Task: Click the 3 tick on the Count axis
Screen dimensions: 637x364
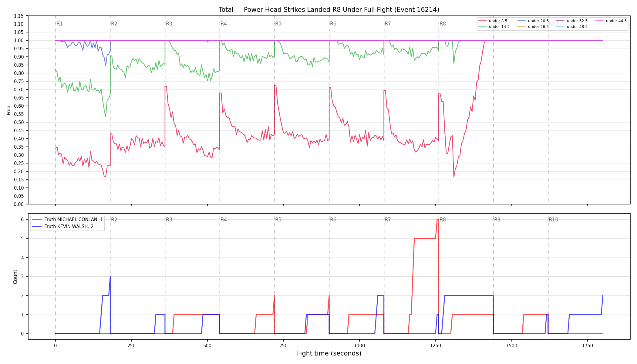Action: (22, 276)
